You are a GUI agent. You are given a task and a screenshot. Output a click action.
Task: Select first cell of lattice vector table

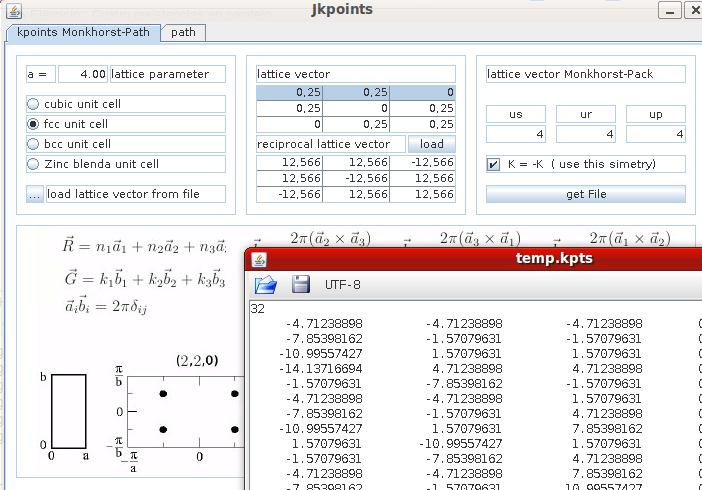289,92
